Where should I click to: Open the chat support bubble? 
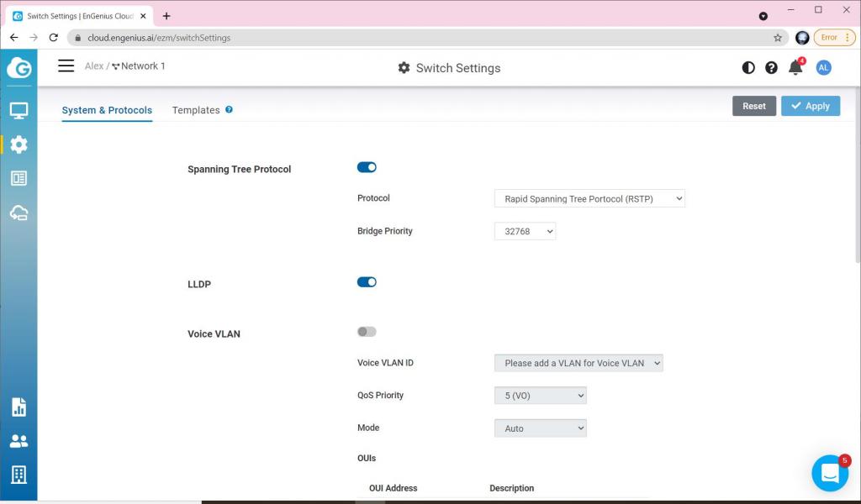[830, 473]
